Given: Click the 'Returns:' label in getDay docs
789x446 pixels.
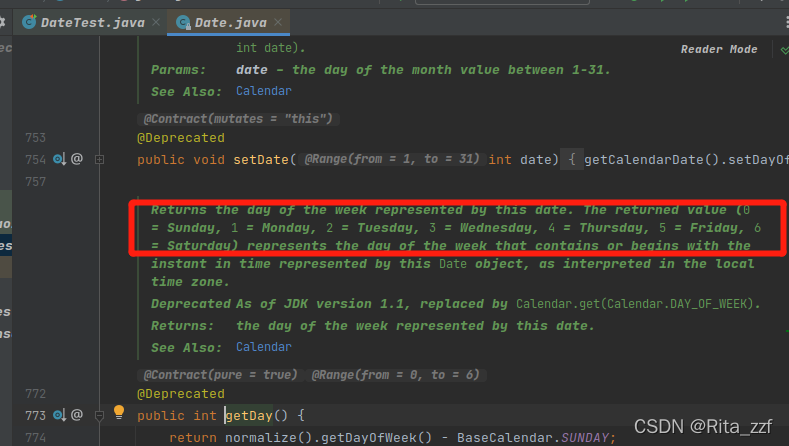Looking at the screenshot, I should coord(182,326).
